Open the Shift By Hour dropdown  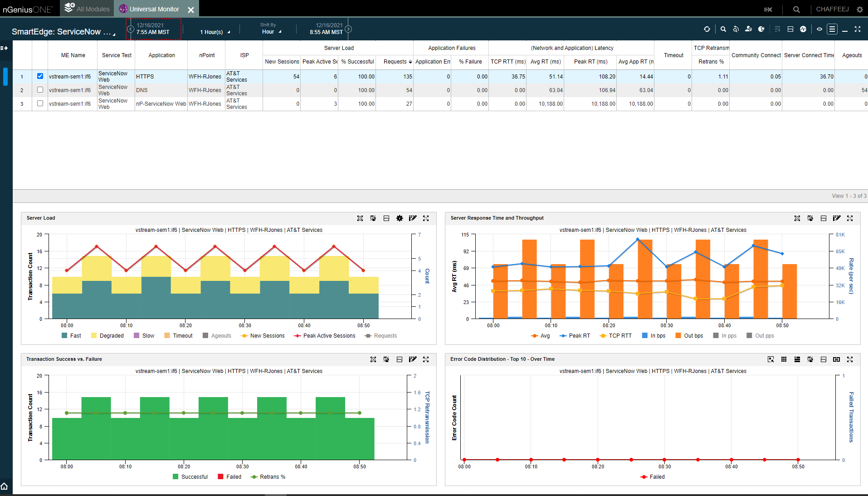point(271,32)
